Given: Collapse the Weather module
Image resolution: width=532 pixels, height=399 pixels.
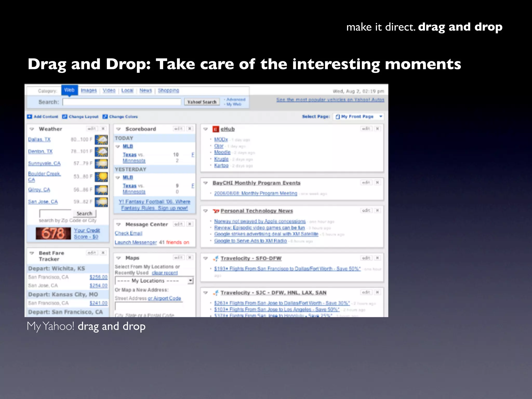Looking at the screenshot, I should (x=32, y=129).
